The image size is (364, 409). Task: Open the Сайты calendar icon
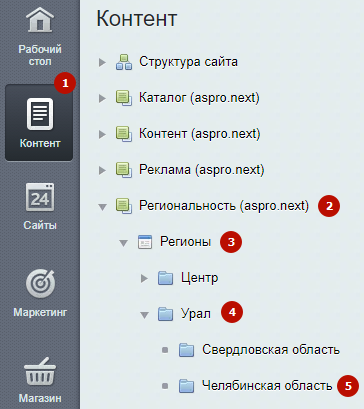pyautogui.click(x=40, y=197)
